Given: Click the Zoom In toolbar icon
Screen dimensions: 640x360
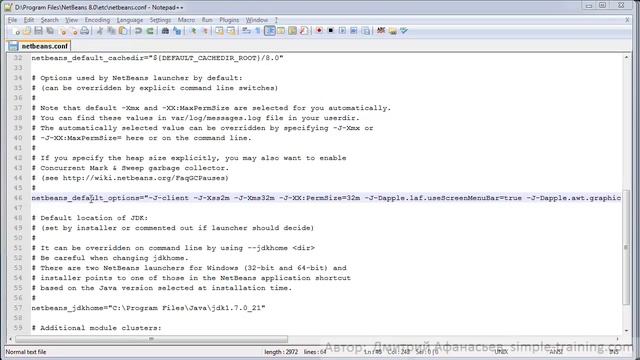Looking at the screenshot, I should pos(193,31).
